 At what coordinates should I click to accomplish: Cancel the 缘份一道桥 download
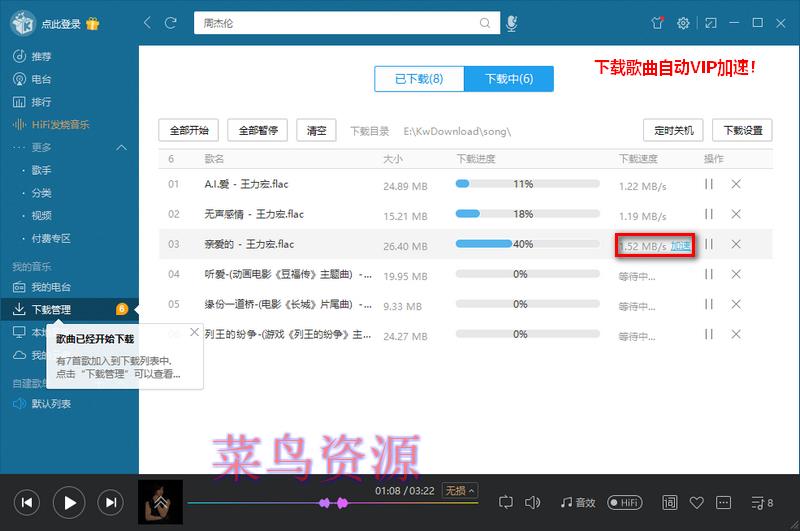[736, 305]
